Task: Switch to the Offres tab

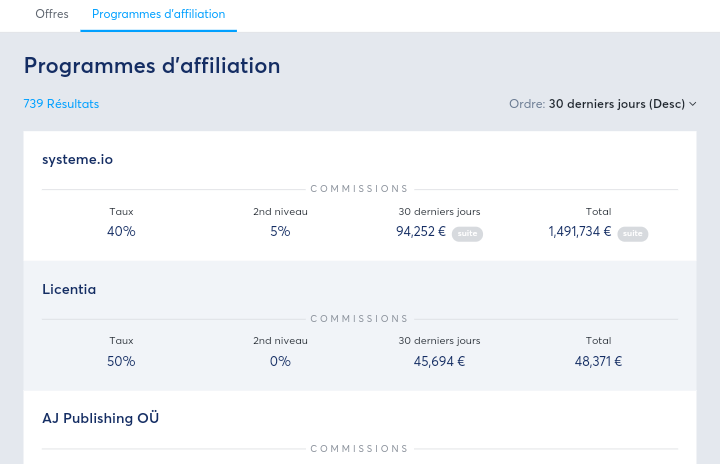Action: (51, 14)
